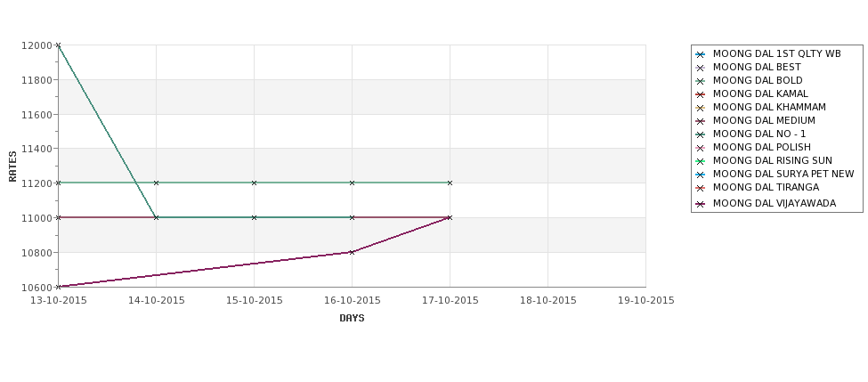Select the MOONG DAL POLISH legend label
The height and width of the screenshot is (382, 868).
coord(761,147)
